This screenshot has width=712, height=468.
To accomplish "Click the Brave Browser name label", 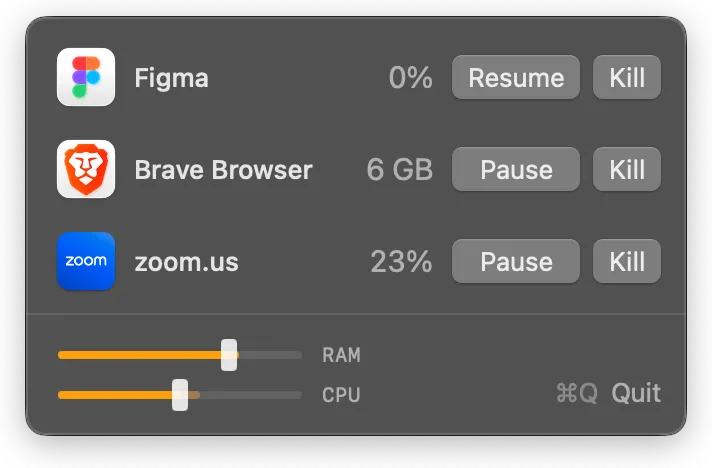I will [x=223, y=170].
